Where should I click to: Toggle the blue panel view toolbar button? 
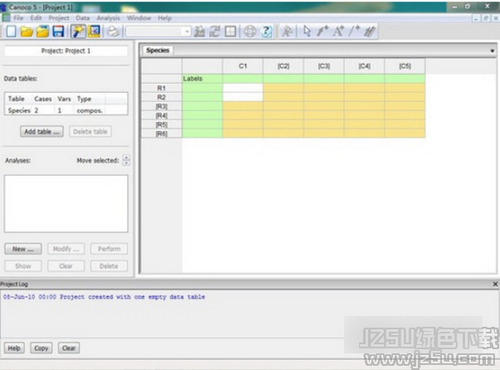[x=94, y=31]
